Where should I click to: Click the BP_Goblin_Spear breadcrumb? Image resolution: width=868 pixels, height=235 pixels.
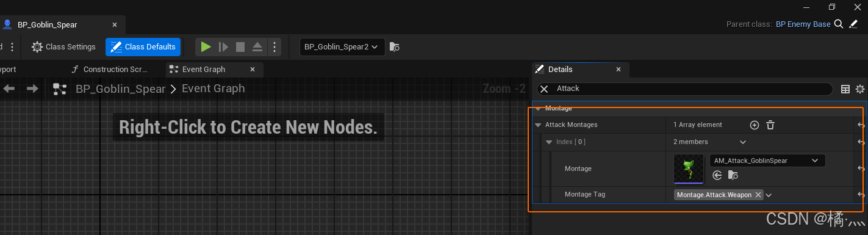tap(121, 89)
